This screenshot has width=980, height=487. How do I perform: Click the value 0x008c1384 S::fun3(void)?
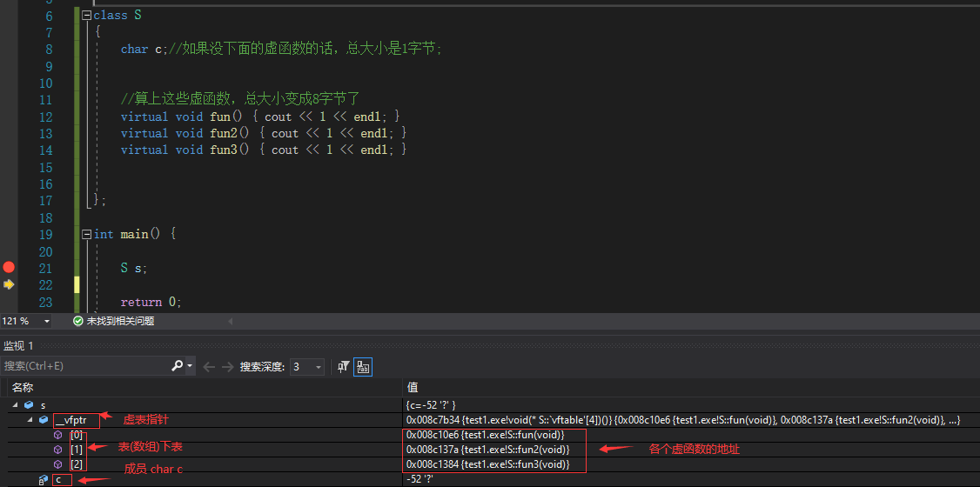(x=487, y=464)
